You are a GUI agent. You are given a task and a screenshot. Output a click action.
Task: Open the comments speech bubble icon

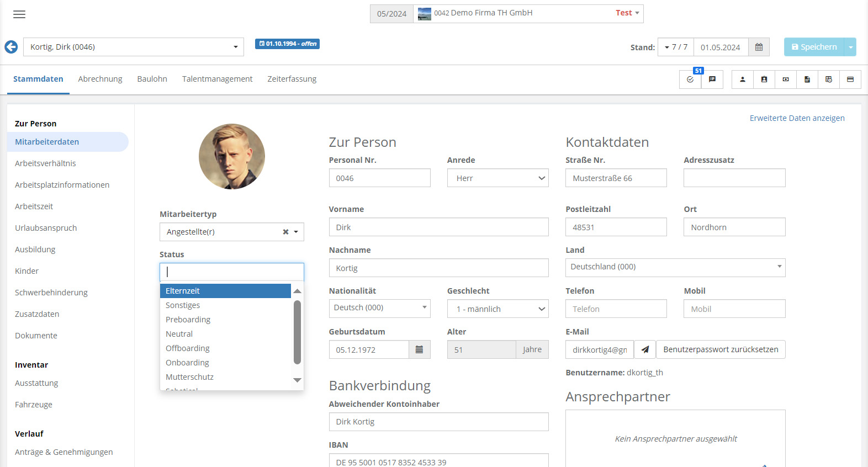tap(712, 79)
